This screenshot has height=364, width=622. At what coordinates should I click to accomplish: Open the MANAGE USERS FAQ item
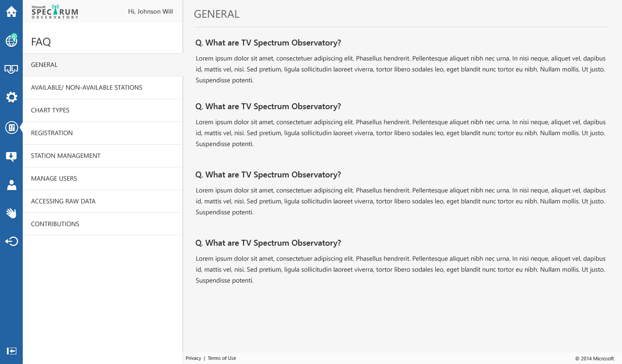coord(102,179)
